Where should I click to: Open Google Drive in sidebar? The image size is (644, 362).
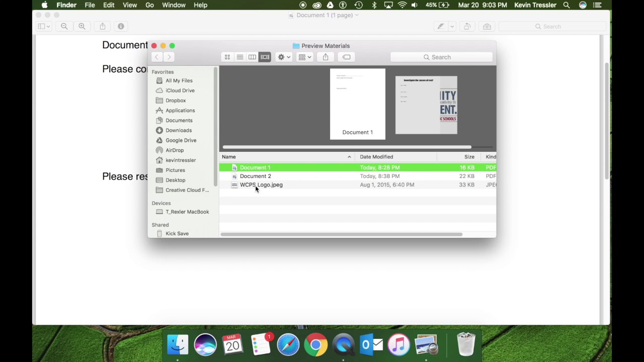tap(181, 140)
